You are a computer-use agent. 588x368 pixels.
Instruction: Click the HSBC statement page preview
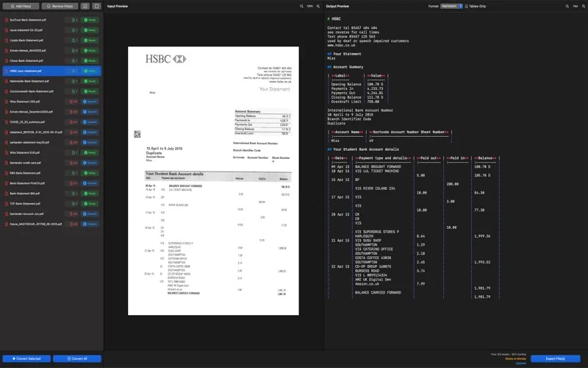[x=213, y=180]
